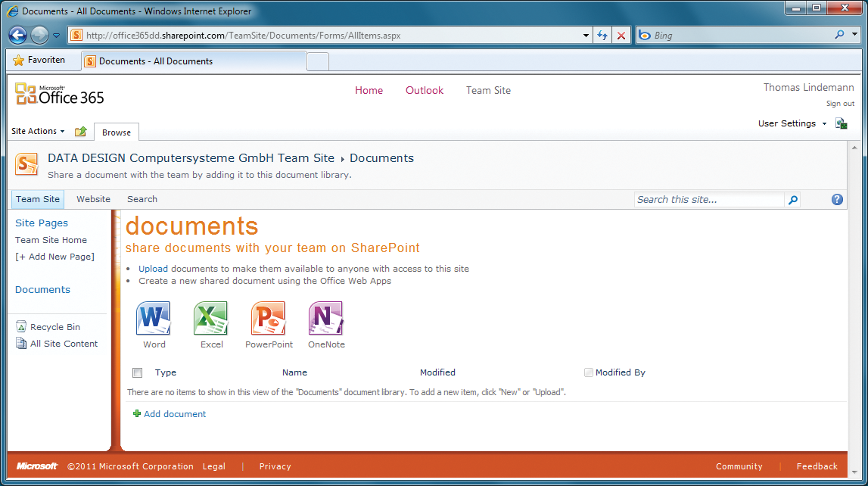
Task: Open Help via the question mark icon
Action: [x=837, y=199]
